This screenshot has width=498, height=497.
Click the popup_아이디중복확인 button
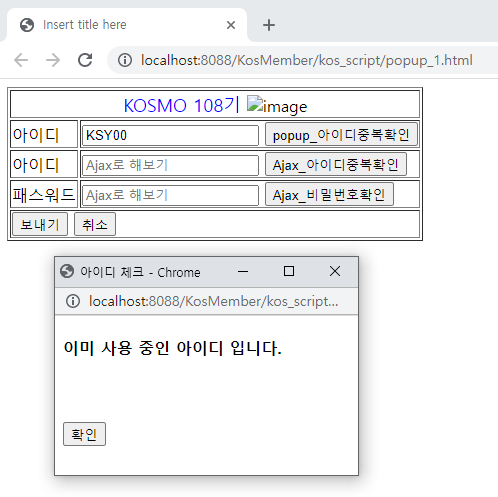tap(341, 135)
